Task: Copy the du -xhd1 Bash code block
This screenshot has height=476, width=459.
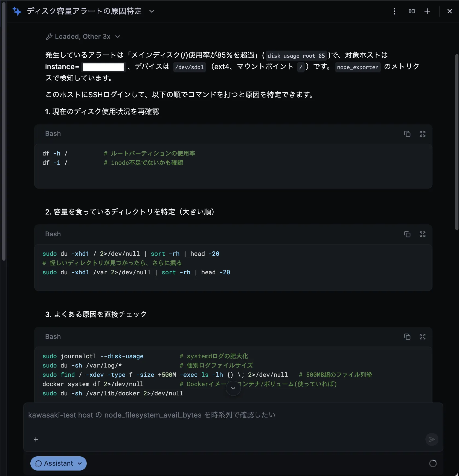Action: (407, 234)
